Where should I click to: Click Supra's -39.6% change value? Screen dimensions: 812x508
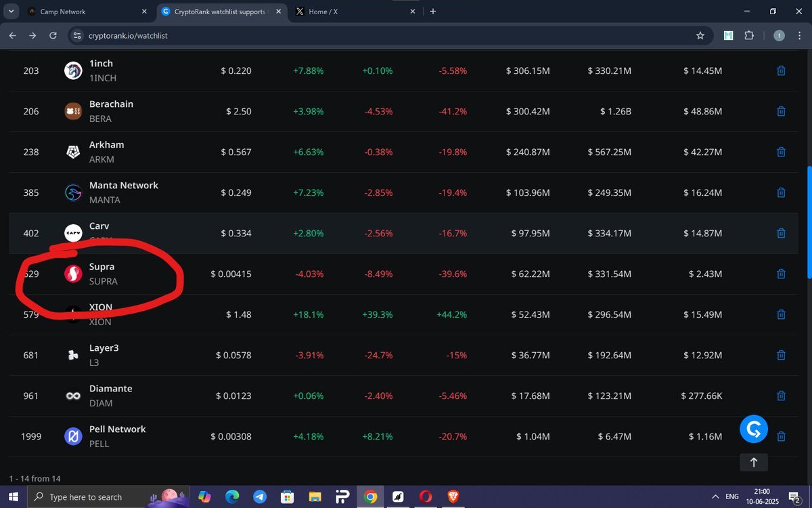pyautogui.click(x=452, y=274)
